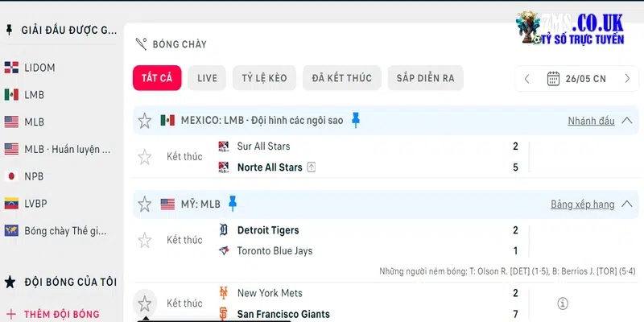
Task: Click the plus icon for THÊM ĐỘI BÓNG
Action: pyautogui.click(x=11, y=315)
